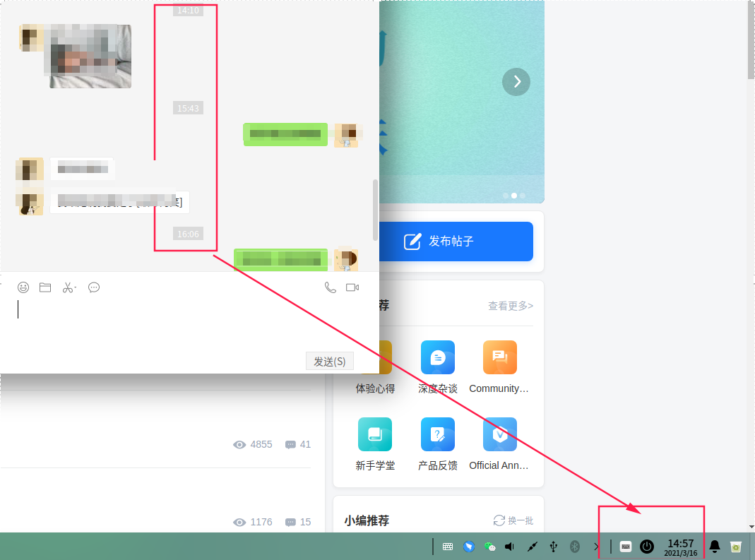Open the DingTalk tray icon
Viewport: 755px width, 560px height.
468,547
